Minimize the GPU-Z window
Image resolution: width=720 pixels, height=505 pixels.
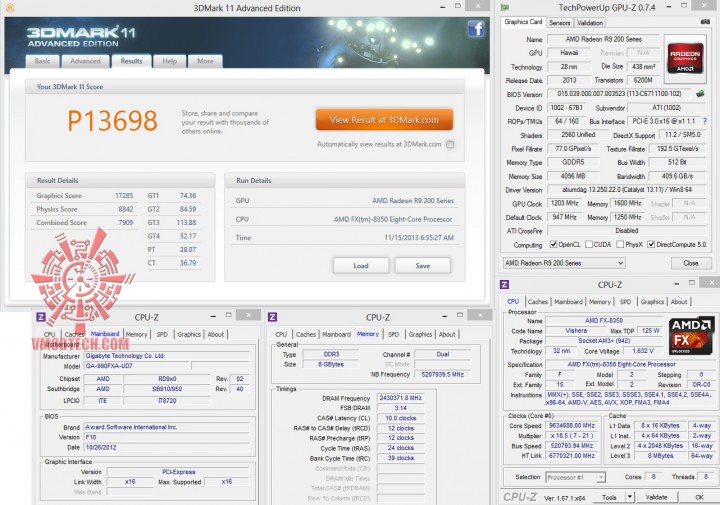(669, 7)
